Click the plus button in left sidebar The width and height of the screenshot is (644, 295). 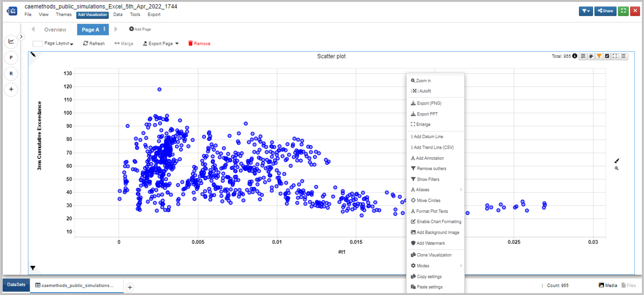11,89
